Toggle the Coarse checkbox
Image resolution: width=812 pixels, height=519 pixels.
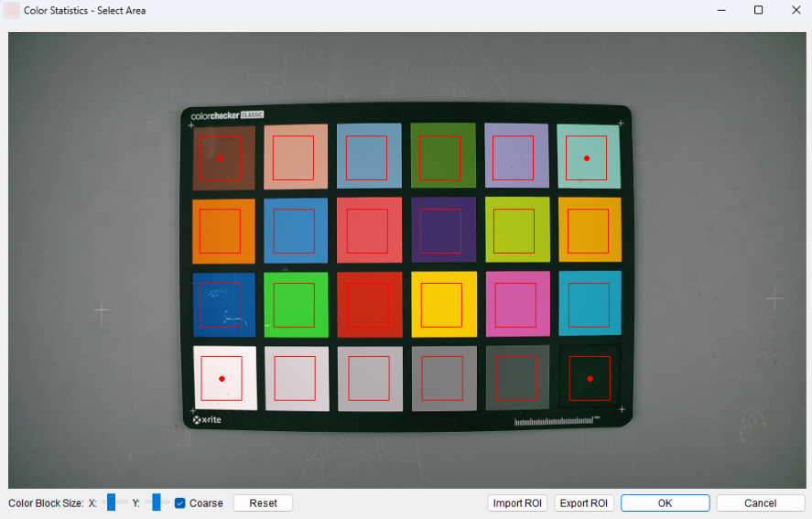click(180, 503)
